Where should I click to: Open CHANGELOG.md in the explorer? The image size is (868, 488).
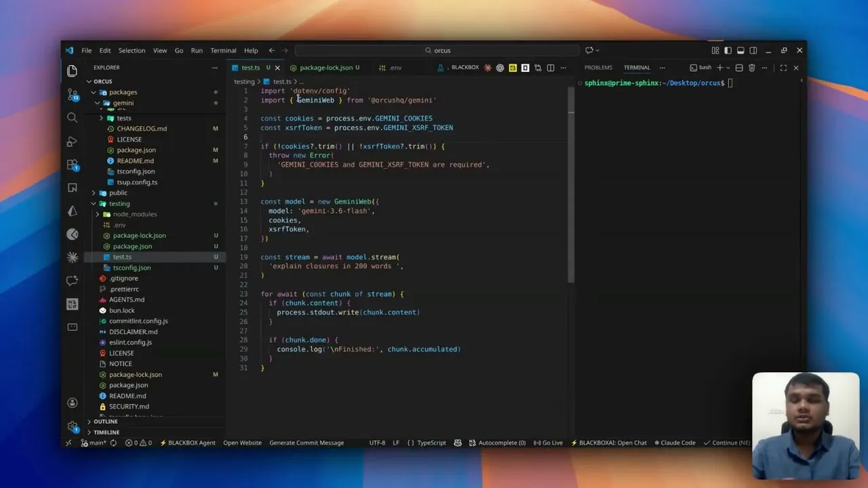click(x=142, y=129)
